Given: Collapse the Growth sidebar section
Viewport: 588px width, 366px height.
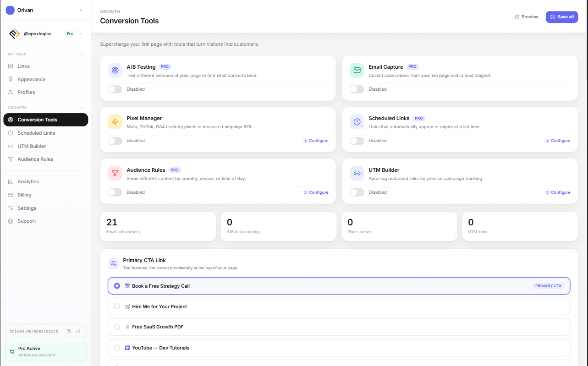Looking at the screenshot, I should click(82, 108).
